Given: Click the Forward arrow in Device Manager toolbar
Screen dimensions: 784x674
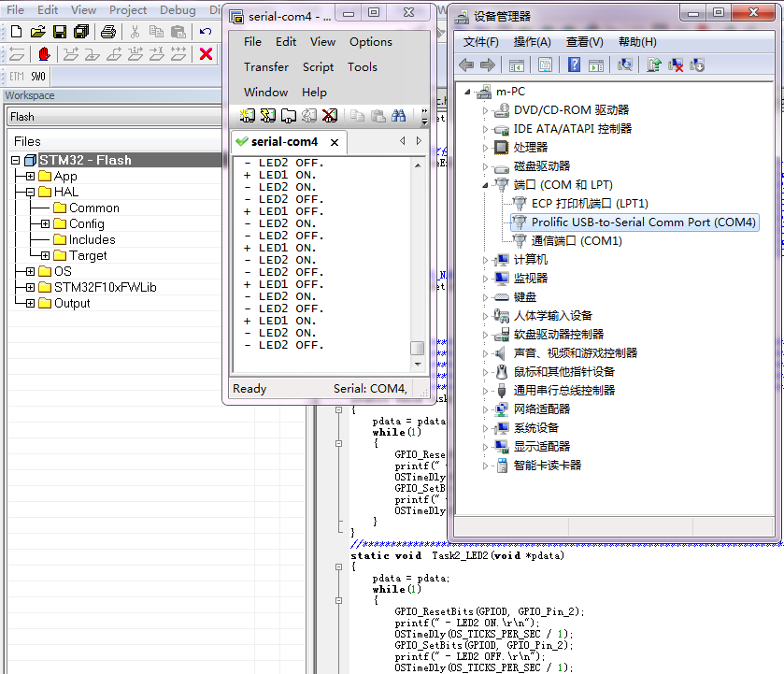Looking at the screenshot, I should click(488, 65).
